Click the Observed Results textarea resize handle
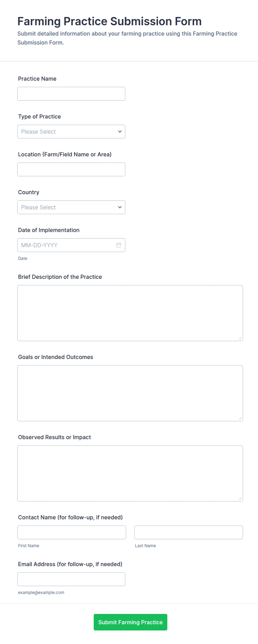 240,498
